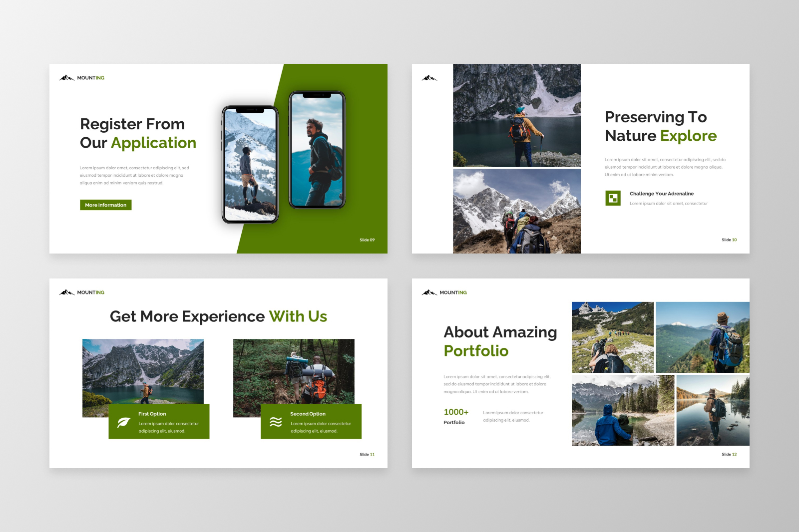Click the 1000+ Portfolio counter
This screenshot has height=532, width=799.
click(455, 417)
